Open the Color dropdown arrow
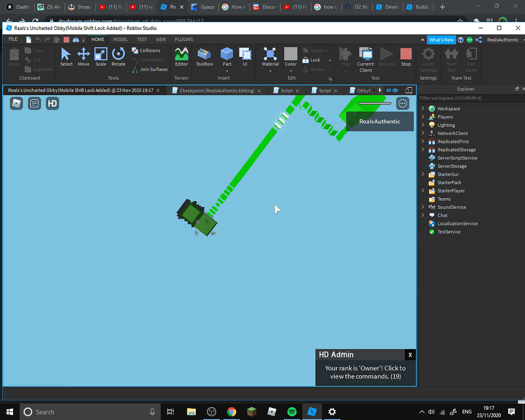The width and height of the screenshot is (525, 420). click(291, 71)
